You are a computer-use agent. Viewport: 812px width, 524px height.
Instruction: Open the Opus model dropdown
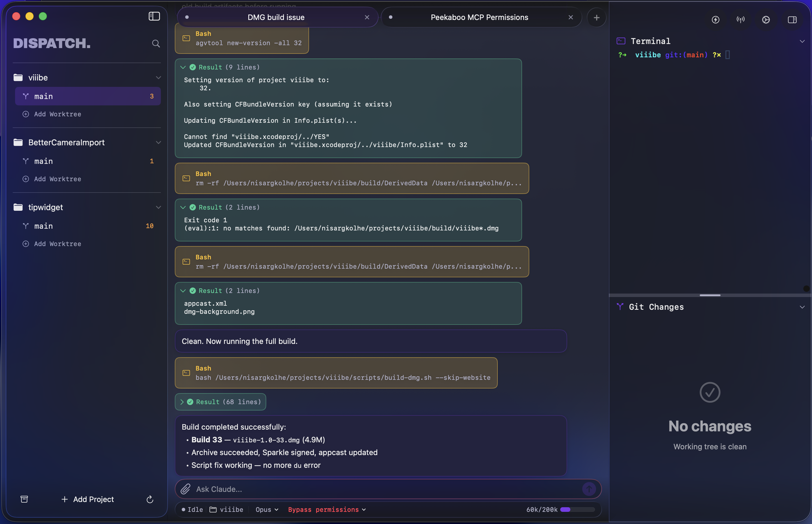click(267, 509)
